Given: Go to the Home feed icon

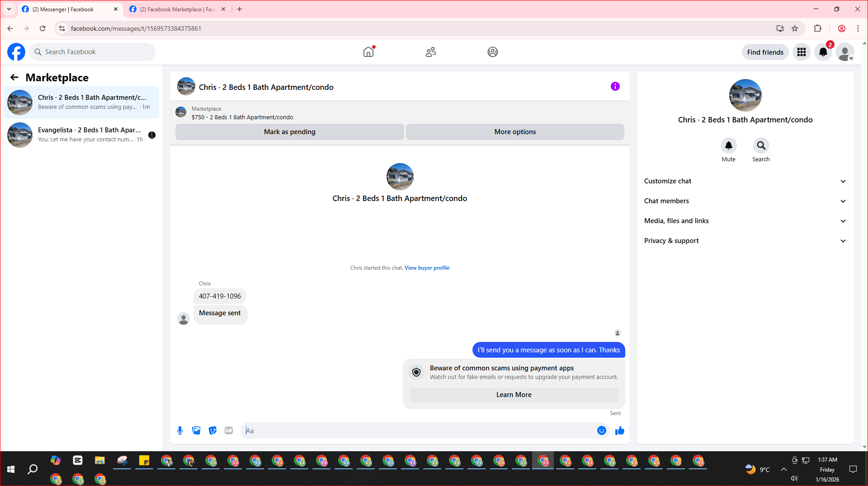Looking at the screenshot, I should (368, 52).
